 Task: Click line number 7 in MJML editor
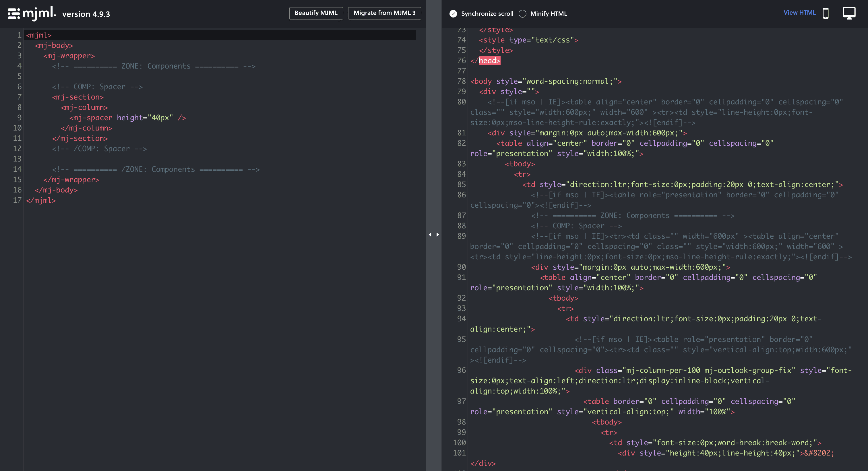point(19,97)
